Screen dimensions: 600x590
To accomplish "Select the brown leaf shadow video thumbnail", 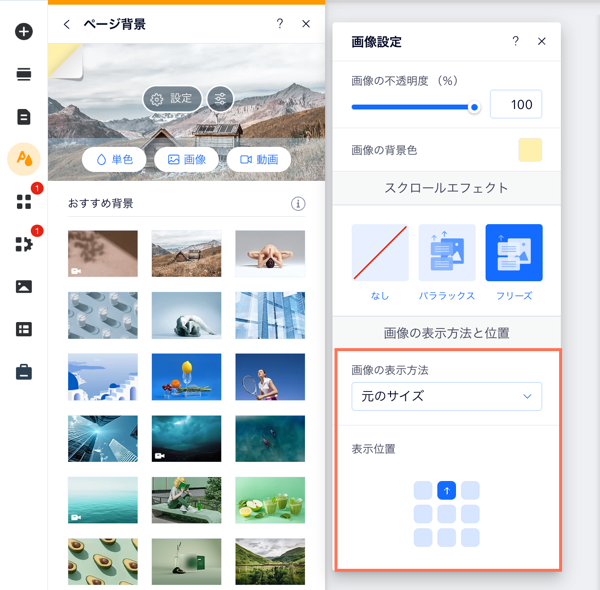I will point(103,254).
